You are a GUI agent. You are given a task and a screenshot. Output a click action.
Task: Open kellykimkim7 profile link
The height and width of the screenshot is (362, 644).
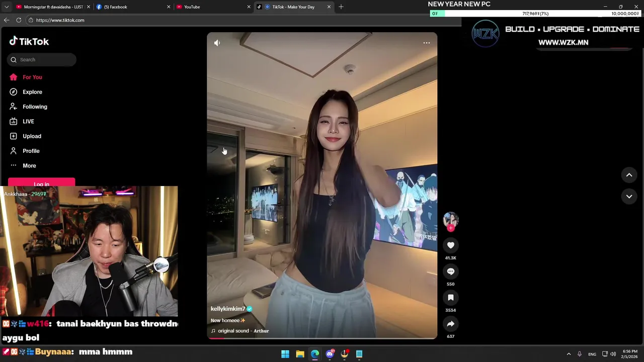click(228, 309)
